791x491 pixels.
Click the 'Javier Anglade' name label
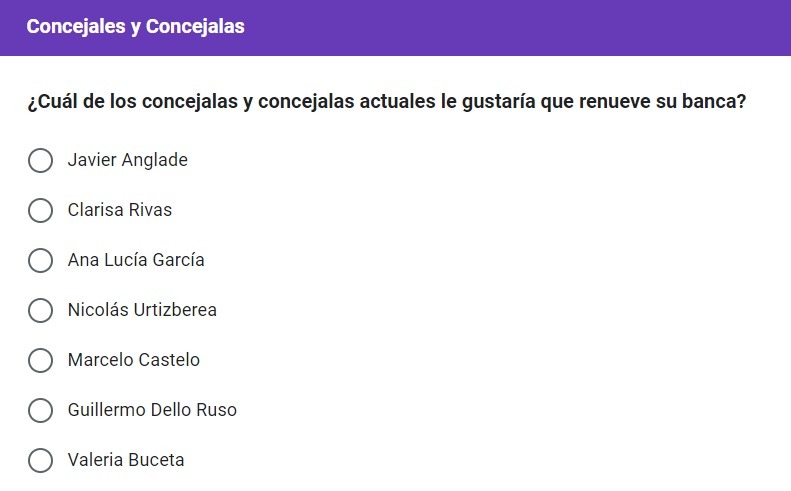[x=128, y=160]
